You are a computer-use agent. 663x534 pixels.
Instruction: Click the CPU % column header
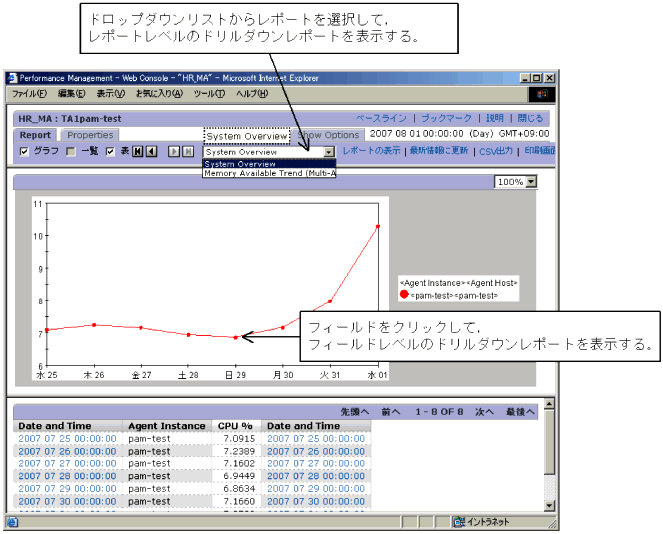235,426
